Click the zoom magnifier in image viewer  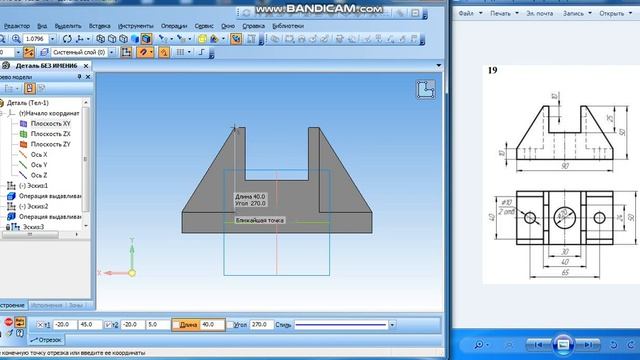click(479, 345)
